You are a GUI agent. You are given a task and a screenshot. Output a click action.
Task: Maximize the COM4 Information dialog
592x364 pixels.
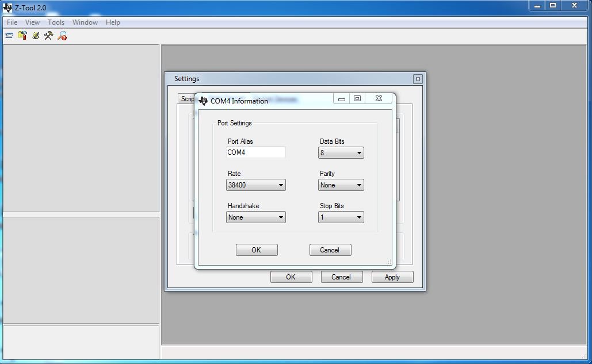click(357, 98)
